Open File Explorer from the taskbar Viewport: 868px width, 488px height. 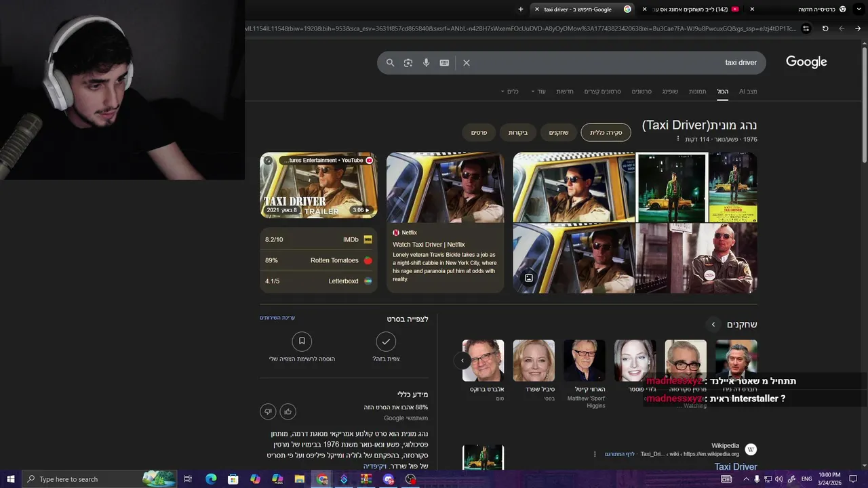(300, 479)
